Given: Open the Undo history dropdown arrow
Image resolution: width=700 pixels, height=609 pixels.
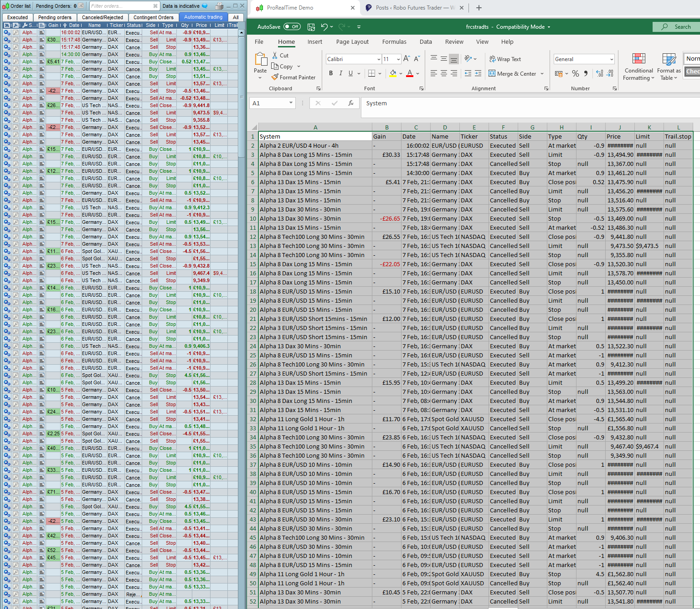Looking at the screenshot, I should point(331,27).
